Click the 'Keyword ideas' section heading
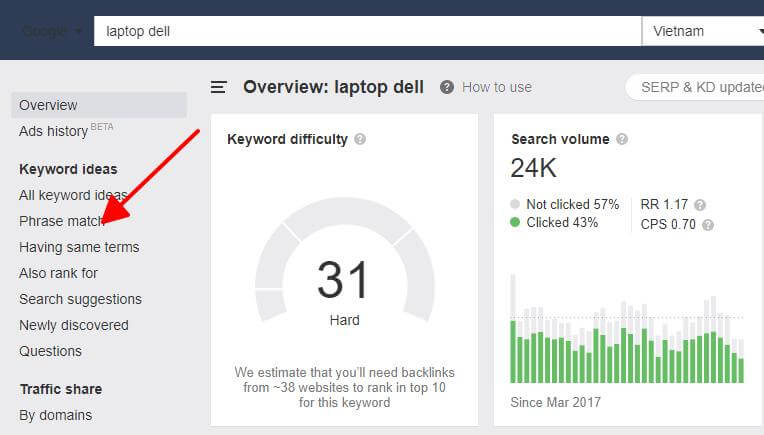The image size is (764, 435). pyautogui.click(x=68, y=169)
